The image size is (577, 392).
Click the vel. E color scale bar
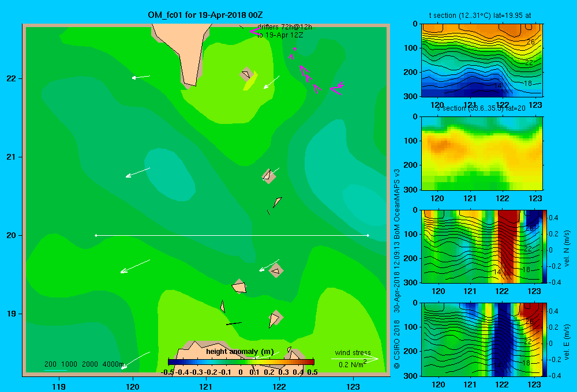pos(545,340)
